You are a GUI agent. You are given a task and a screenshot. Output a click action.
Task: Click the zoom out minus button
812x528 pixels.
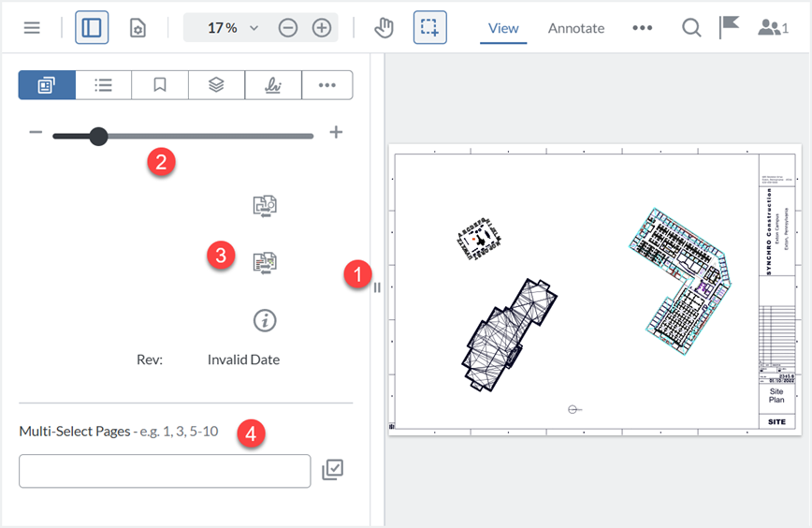click(x=288, y=28)
